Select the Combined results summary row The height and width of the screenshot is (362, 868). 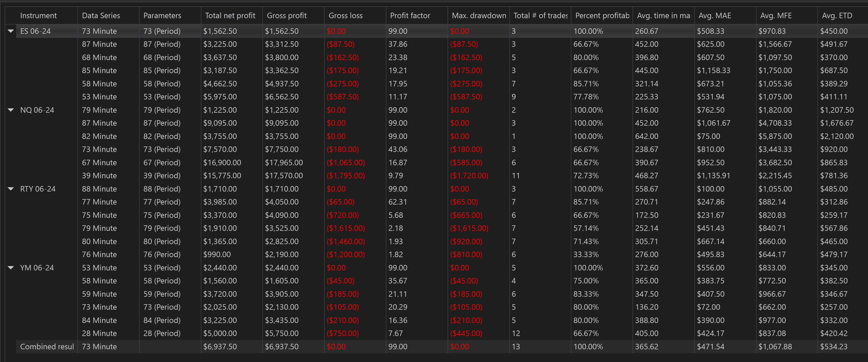pos(47,346)
